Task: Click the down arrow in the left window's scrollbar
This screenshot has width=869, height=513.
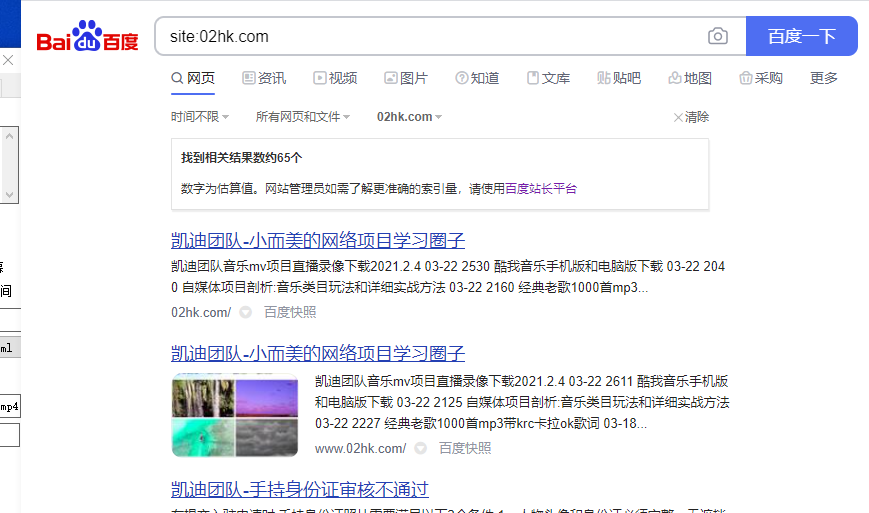Action: [x=9, y=194]
